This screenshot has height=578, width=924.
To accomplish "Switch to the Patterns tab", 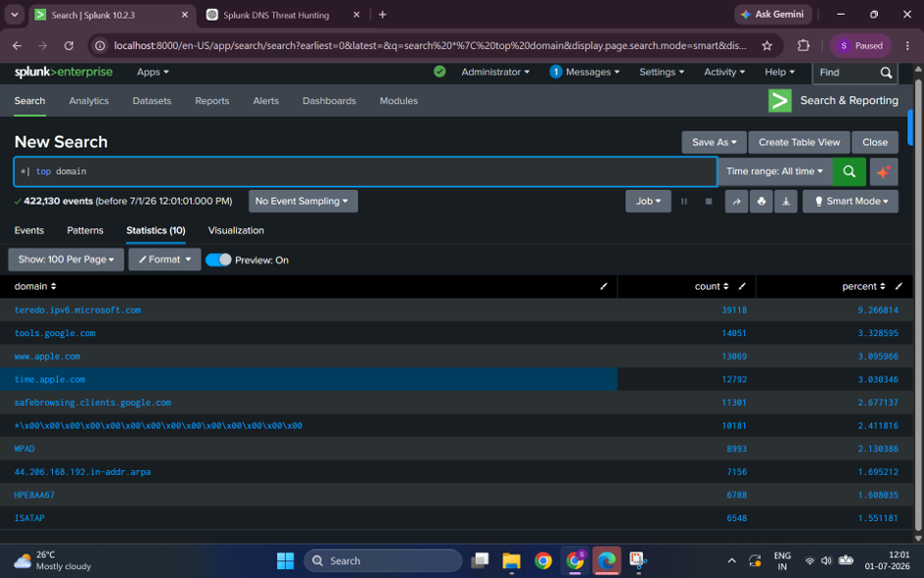I will [x=85, y=230].
